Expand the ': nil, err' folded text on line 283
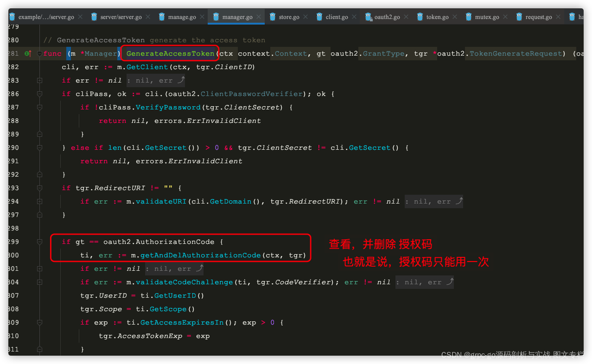The width and height of the screenshot is (592, 364). (156, 81)
